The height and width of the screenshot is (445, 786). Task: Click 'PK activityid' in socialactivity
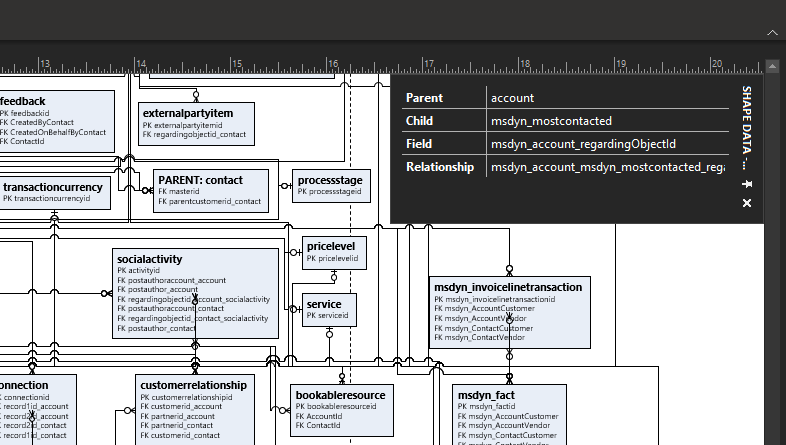coord(138,270)
